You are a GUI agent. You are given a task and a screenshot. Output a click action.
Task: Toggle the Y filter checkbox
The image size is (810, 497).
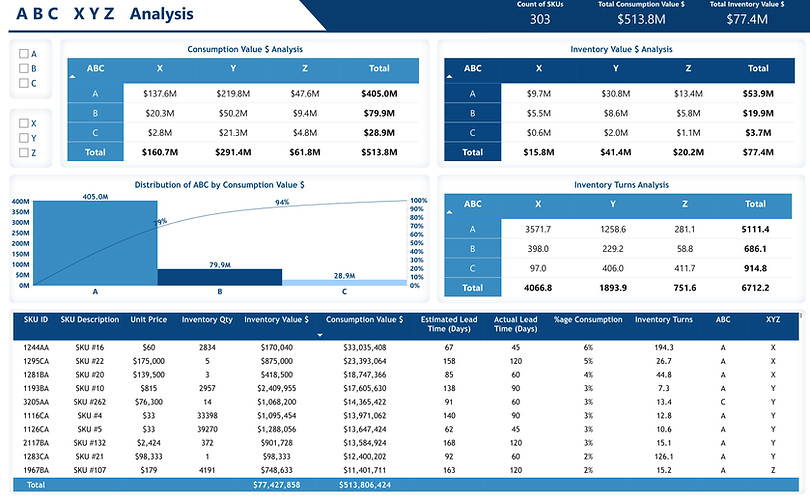point(23,138)
